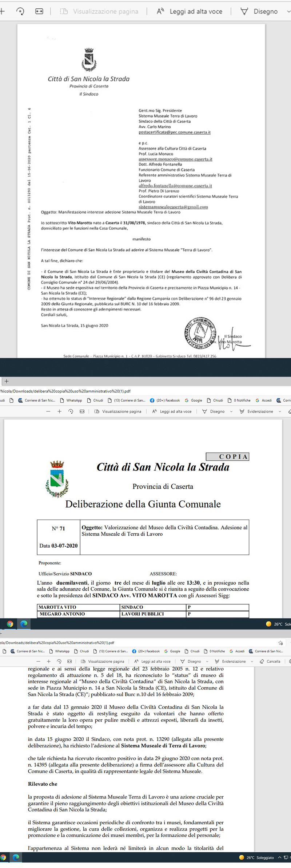Select greyed Visualizzazione pagina above the Sindaco letter
This screenshot has height=868, width=291.
click(99, 11)
